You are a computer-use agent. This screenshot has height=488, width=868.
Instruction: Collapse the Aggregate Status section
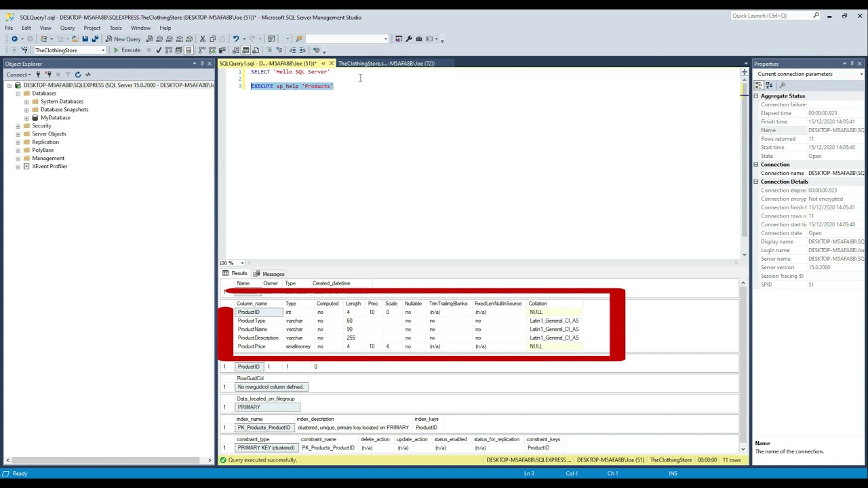click(x=756, y=96)
